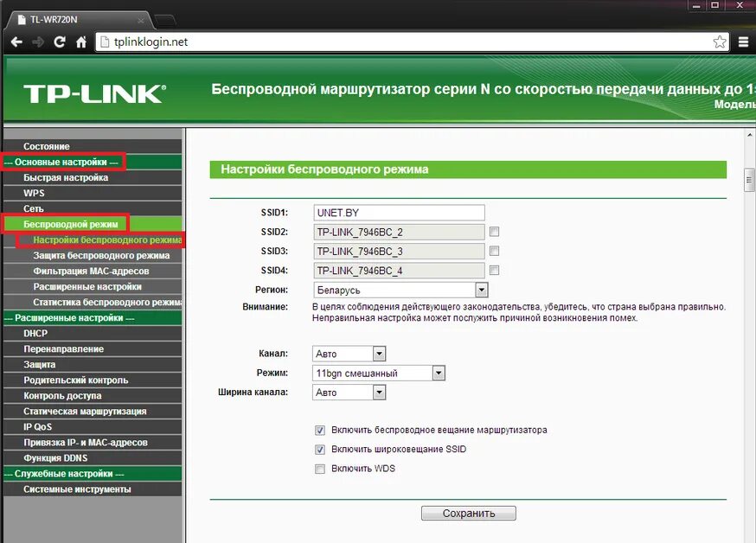The height and width of the screenshot is (543, 756).
Task: Open Привязка IP- и MAC-адресов item
Action: coord(93,443)
